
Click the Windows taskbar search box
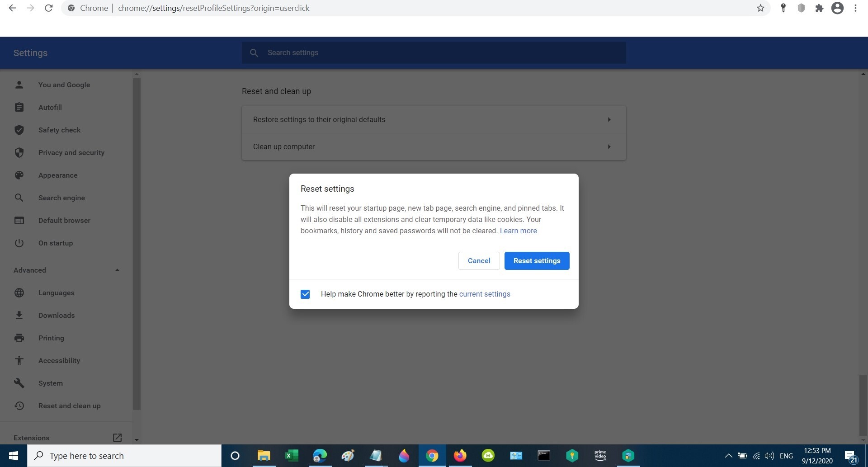124,456
